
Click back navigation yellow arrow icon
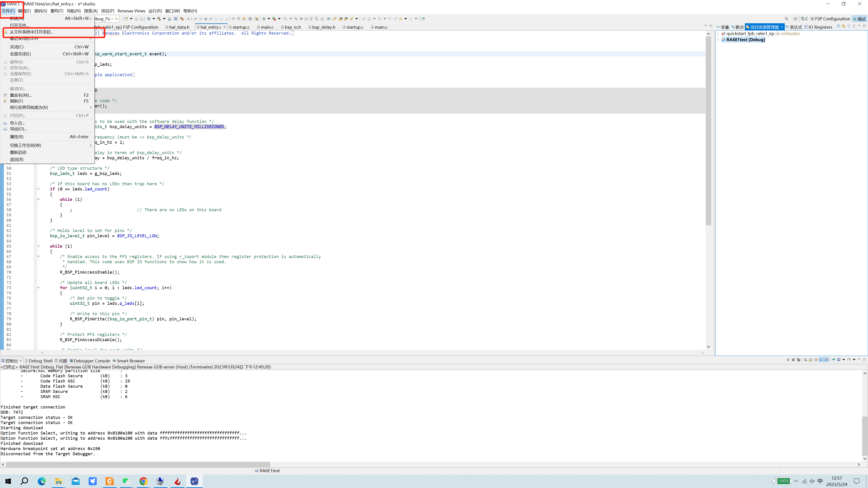[401, 19]
